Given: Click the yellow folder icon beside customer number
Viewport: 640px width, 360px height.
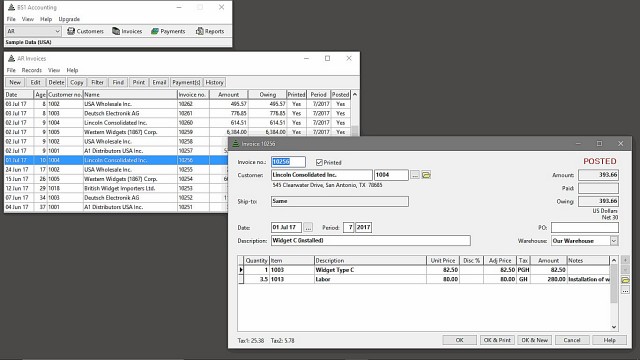Looking at the screenshot, I should pos(426,175).
